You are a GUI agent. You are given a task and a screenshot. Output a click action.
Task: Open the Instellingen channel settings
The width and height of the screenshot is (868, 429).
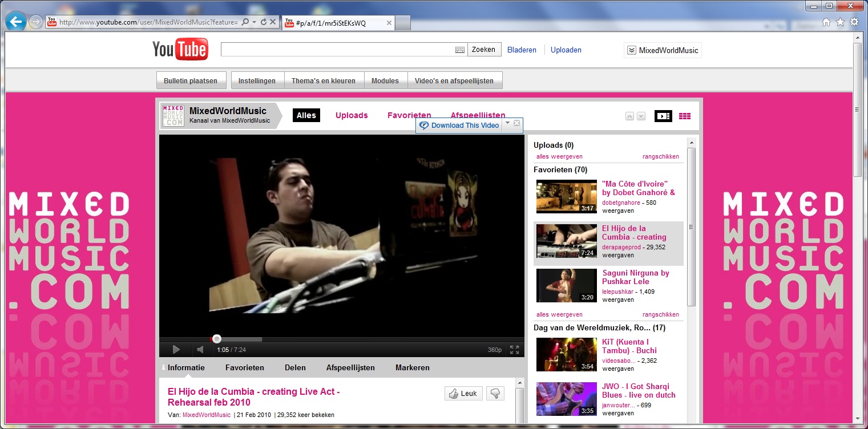(x=257, y=81)
